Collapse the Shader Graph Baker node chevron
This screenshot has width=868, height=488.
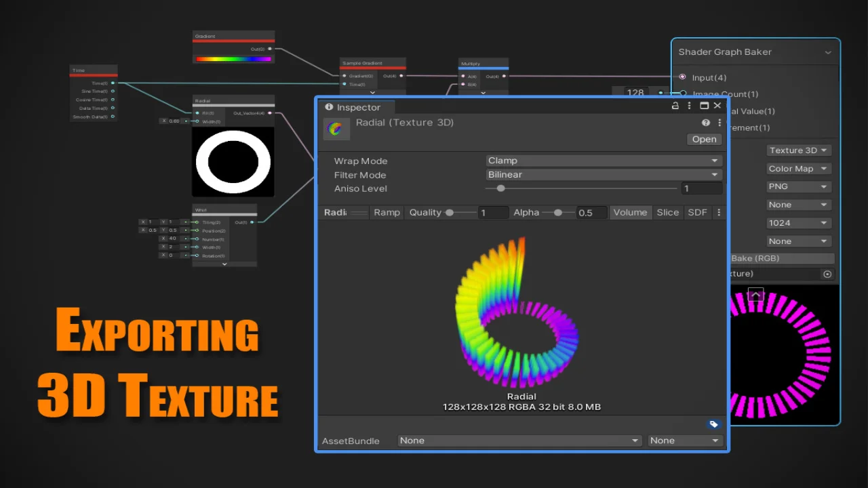click(x=828, y=52)
